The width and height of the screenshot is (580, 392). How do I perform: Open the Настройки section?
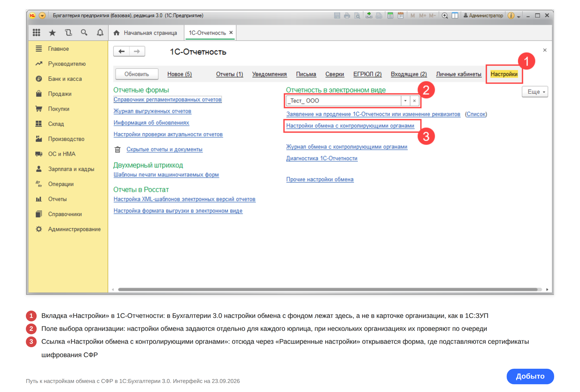click(504, 74)
